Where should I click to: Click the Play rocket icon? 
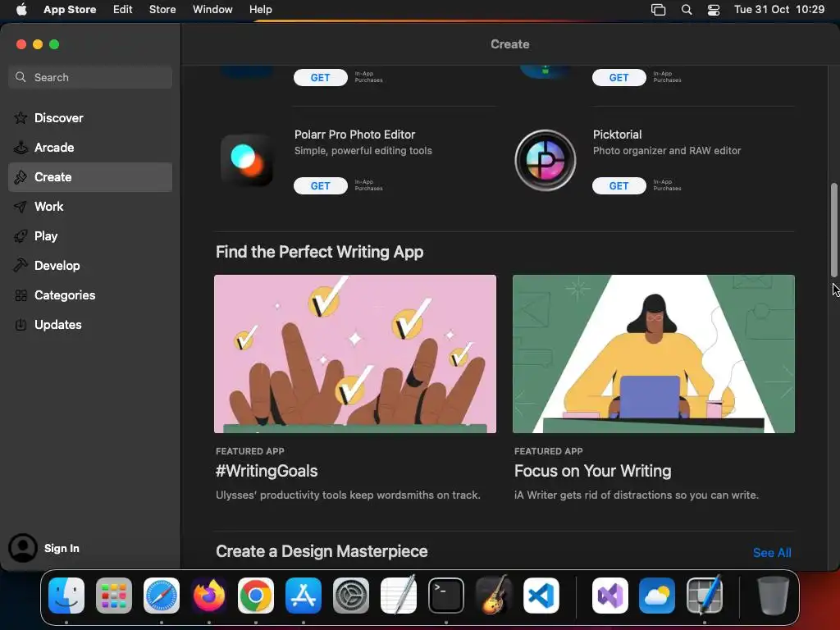coord(21,236)
